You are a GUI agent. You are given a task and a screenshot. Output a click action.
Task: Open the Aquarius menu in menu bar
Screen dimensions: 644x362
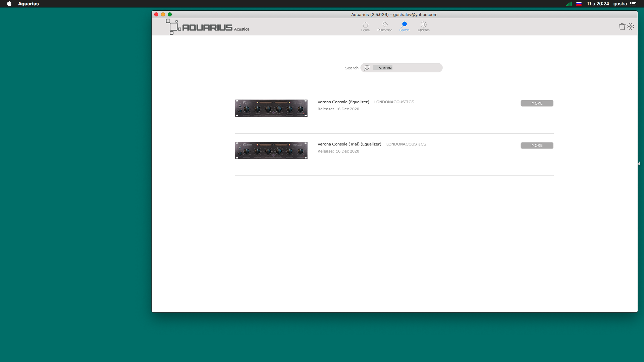29,4
